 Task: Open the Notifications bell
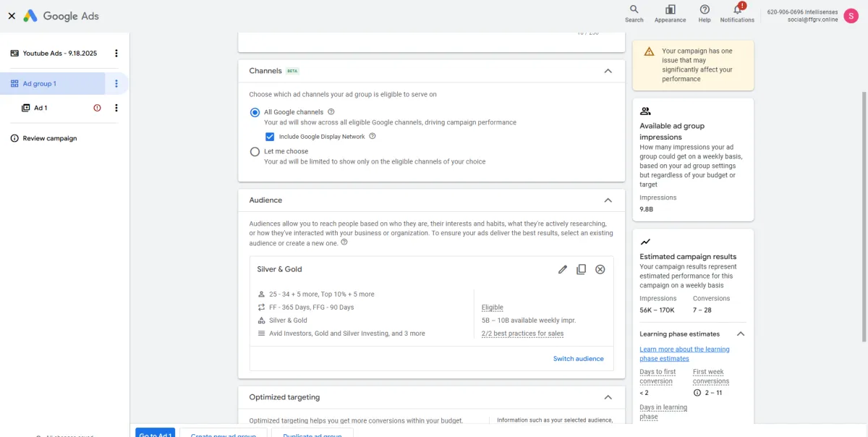737,13
